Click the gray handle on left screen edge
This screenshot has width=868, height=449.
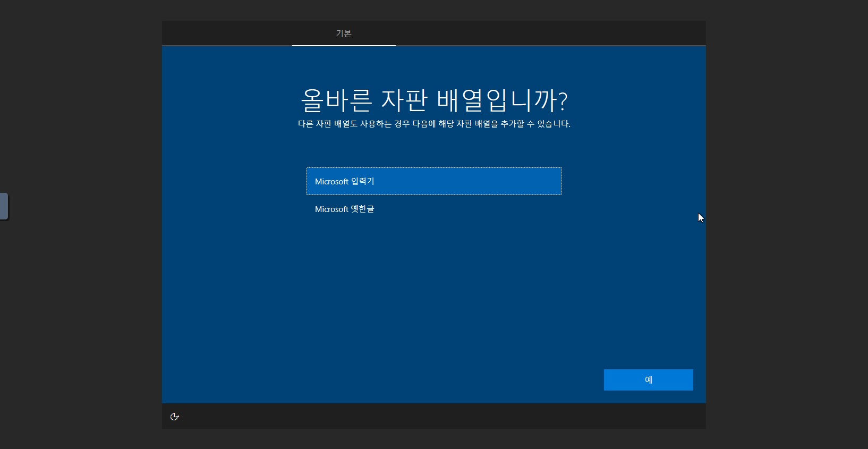click(4, 206)
